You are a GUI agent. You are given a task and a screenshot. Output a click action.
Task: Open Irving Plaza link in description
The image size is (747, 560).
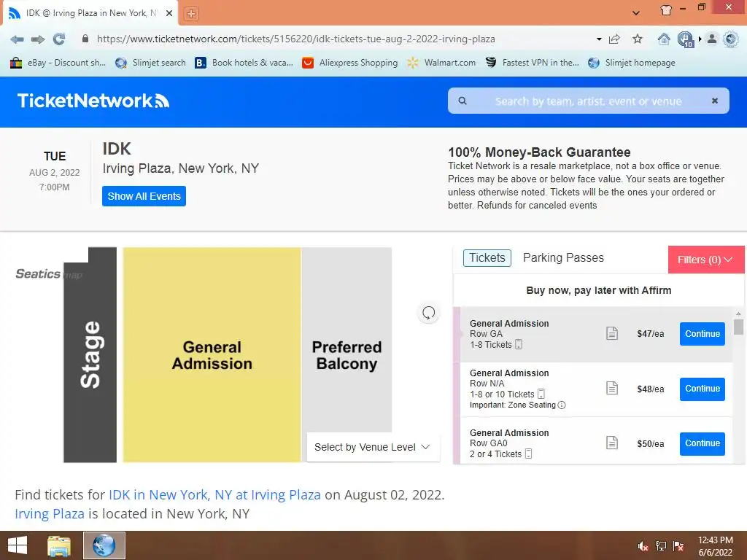tap(50, 514)
